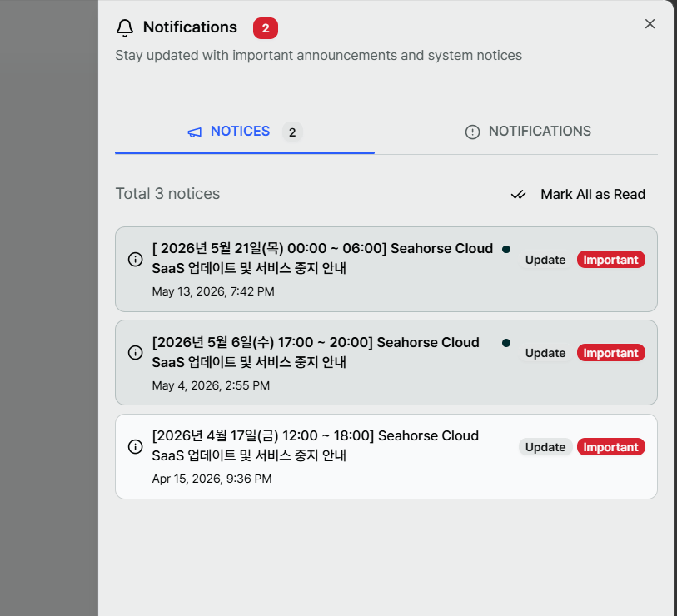The width and height of the screenshot is (677, 616).
Task: Click the exclamation circle icon on NOTIFICATIONS tab
Action: tap(472, 132)
